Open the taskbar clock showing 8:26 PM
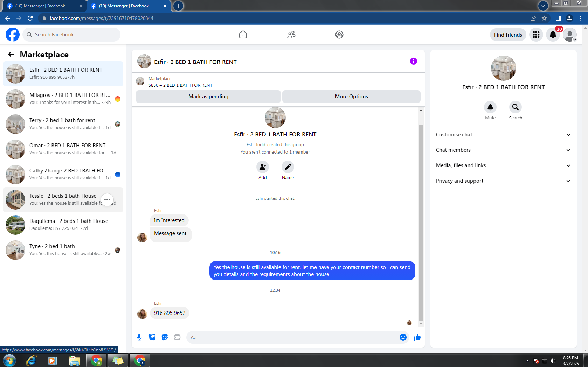 click(570, 361)
